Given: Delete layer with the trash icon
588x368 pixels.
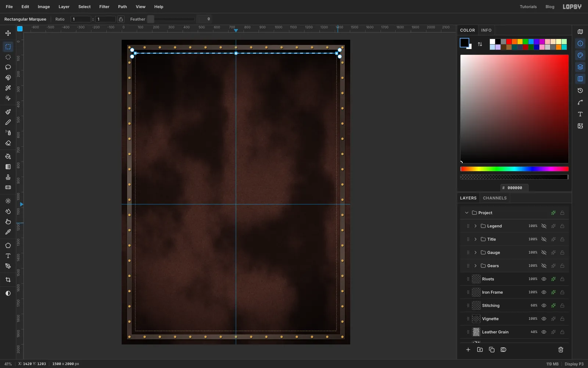Looking at the screenshot, I should pyautogui.click(x=561, y=350).
